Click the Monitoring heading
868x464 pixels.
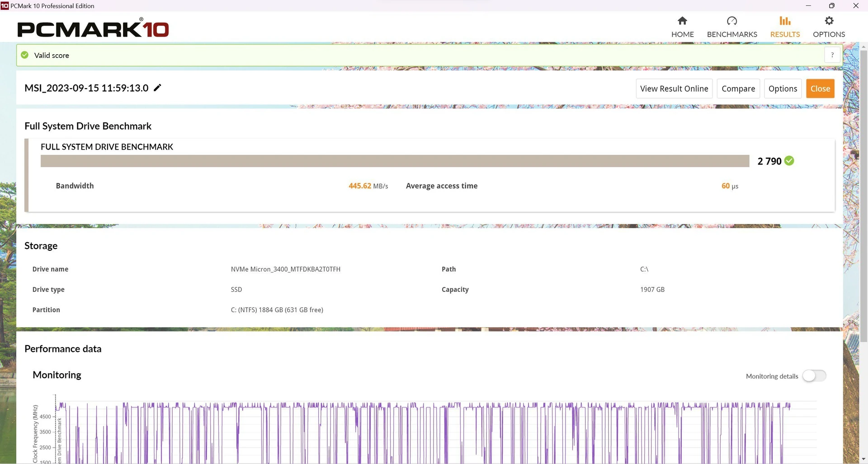(x=57, y=375)
